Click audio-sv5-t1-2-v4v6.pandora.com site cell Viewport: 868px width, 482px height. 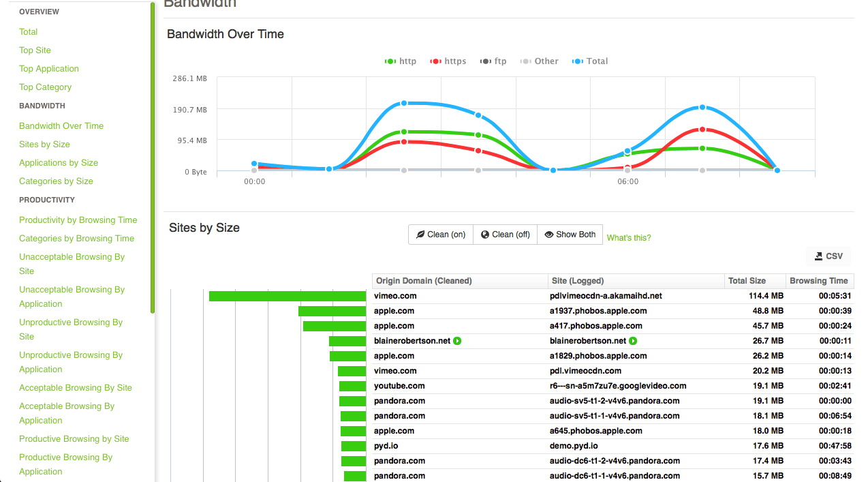tap(615, 401)
